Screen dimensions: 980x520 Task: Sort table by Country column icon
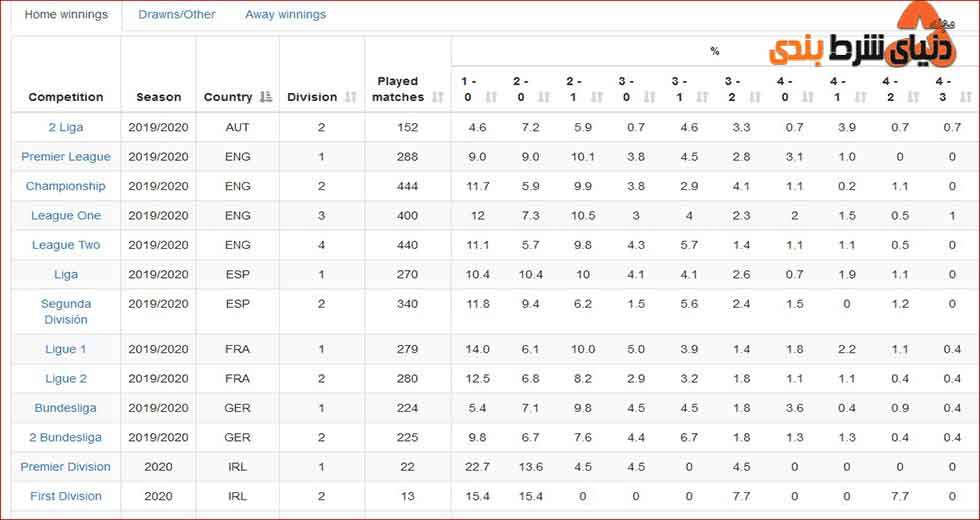pos(266,97)
